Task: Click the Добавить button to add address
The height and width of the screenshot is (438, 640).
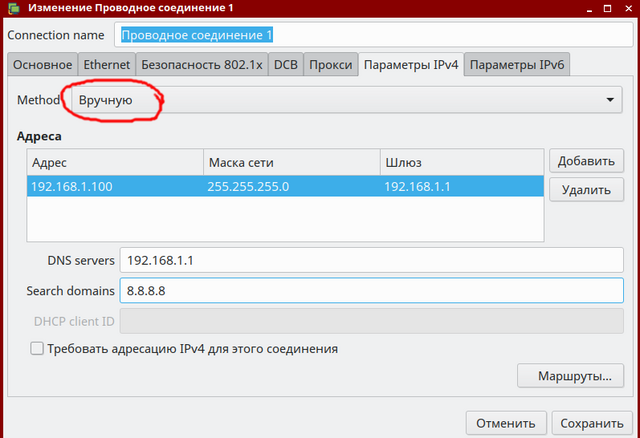Action: pos(586,161)
